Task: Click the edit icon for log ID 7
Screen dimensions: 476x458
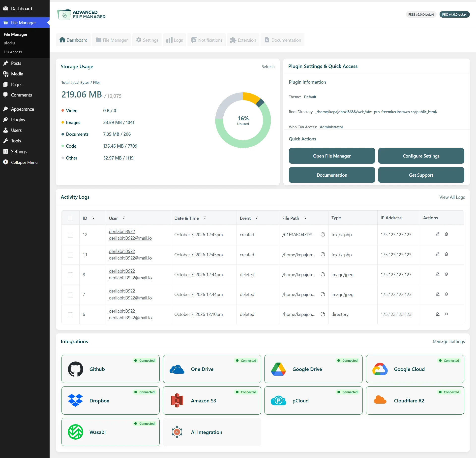Action: (x=438, y=294)
